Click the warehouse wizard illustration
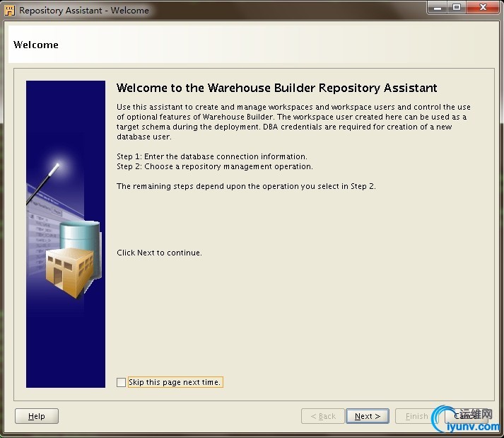Screen dimensions: 504x438 coord(66,234)
